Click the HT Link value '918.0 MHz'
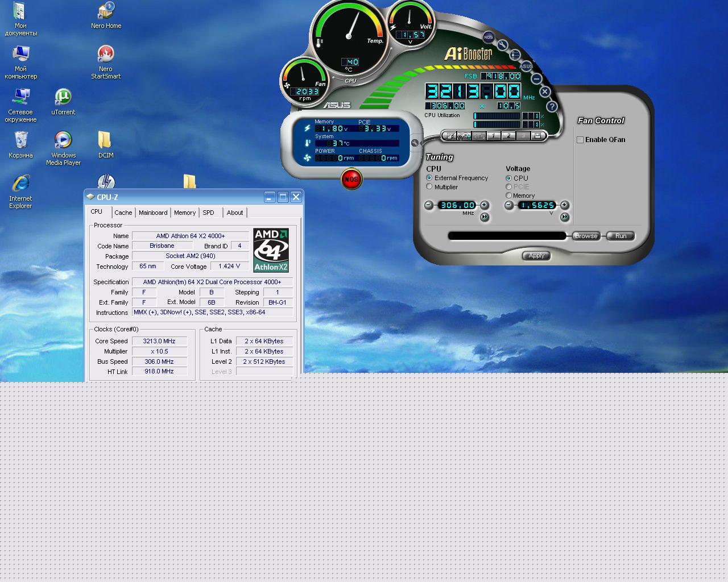Image resolution: width=728 pixels, height=582 pixels. [x=159, y=371]
